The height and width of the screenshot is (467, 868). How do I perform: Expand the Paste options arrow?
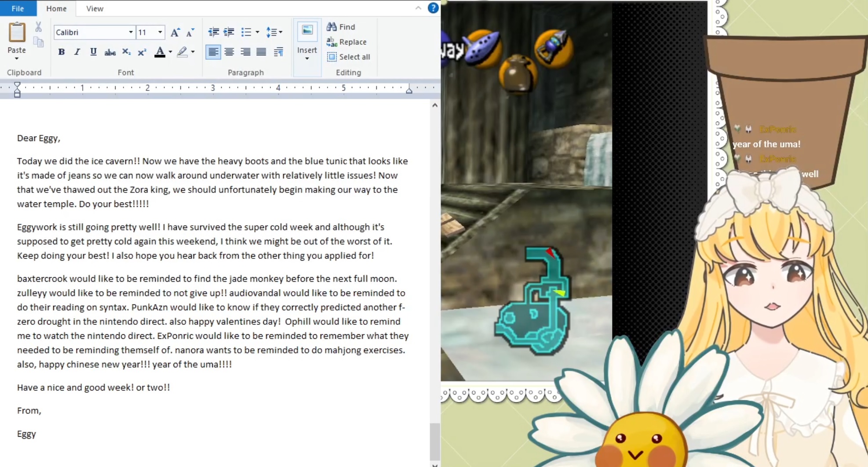click(17, 58)
